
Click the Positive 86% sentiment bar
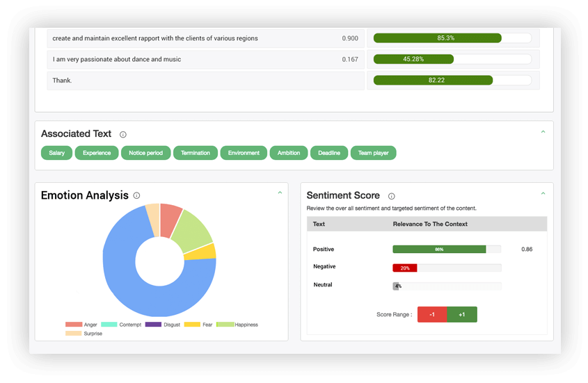pyautogui.click(x=447, y=250)
